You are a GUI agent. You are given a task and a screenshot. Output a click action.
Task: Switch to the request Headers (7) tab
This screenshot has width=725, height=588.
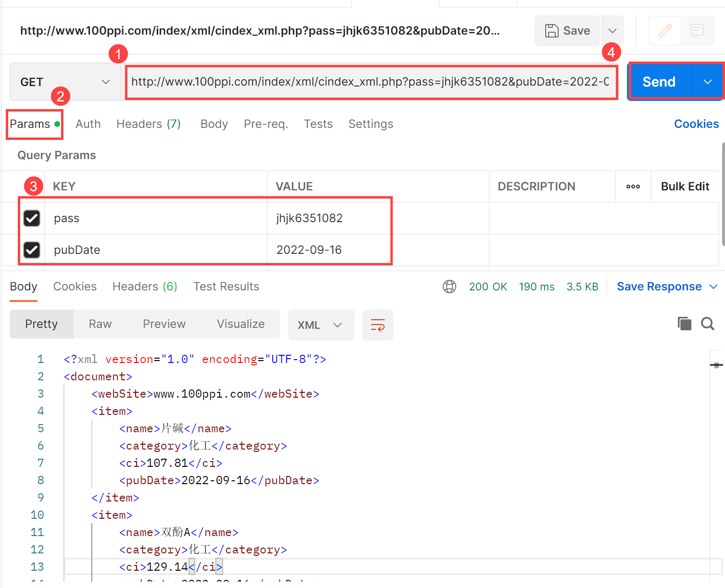pyautogui.click(x=148, y=124)
